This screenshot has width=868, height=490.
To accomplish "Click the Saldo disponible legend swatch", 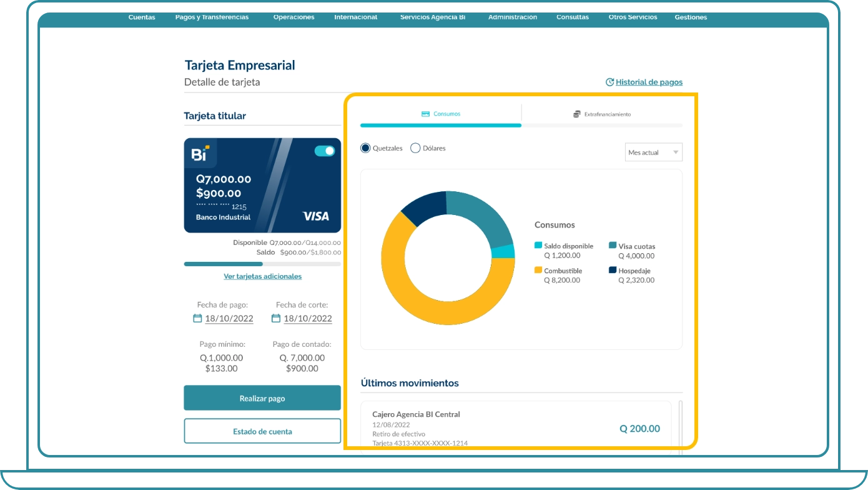I will [538, 246].
